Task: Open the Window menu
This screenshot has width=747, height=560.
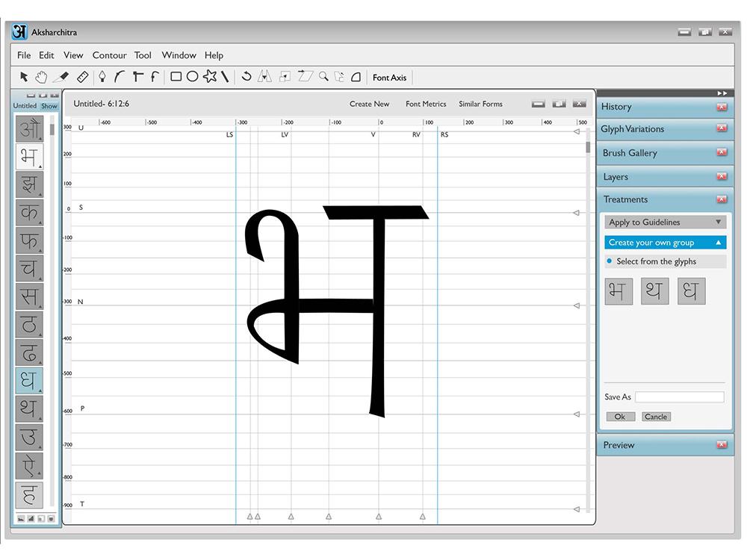Action: click(x=179, y=55)
